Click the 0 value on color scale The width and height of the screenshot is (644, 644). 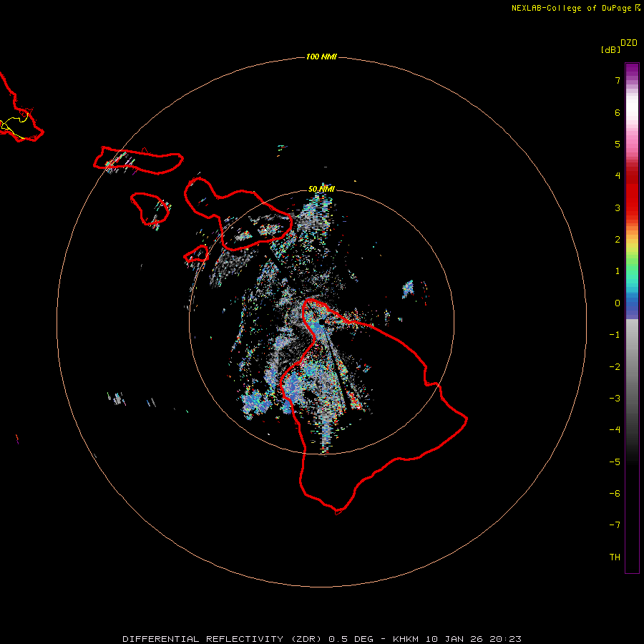pyautogui.click(x=618, y=303)
